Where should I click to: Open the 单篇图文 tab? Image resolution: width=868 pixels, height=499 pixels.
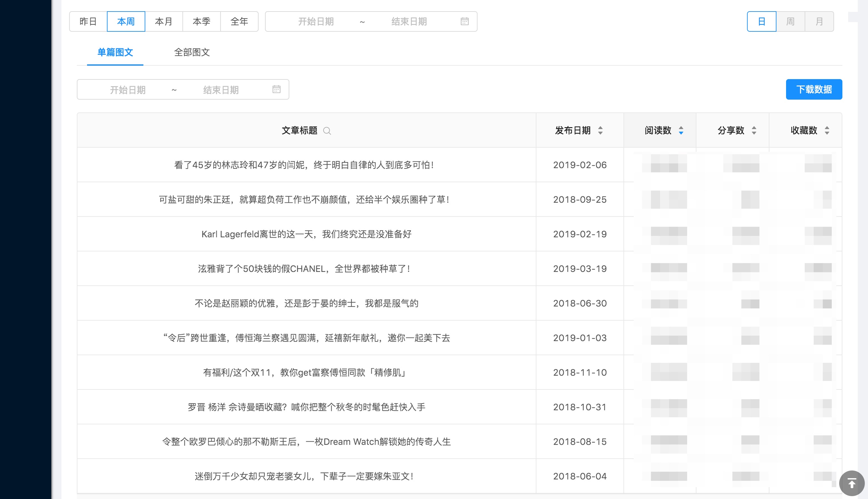[115, 53]
